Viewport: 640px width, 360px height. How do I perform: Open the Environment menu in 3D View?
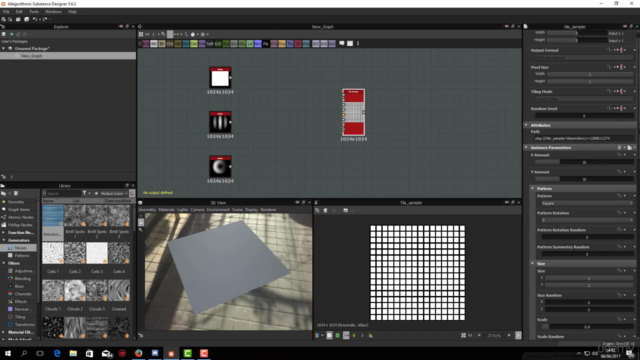pyautogui.click(x=218, y=210)
